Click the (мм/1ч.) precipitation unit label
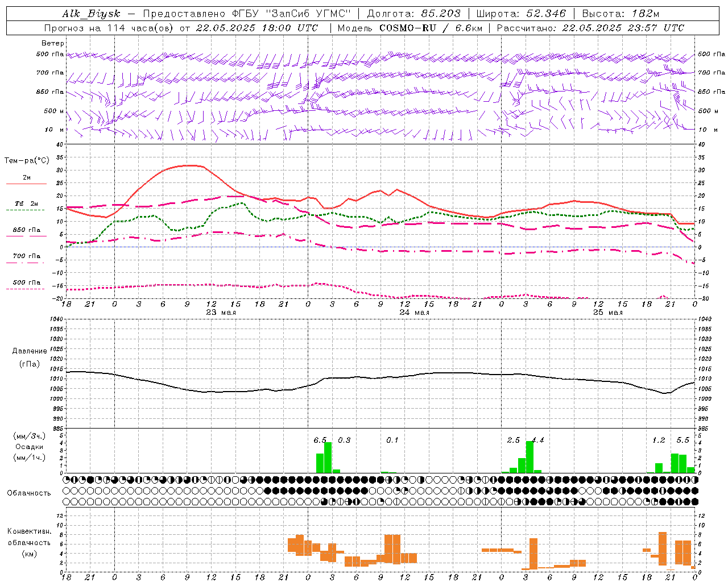Viewport: 728px width, 582px height. pyautogui.click(x=29, y=458)
